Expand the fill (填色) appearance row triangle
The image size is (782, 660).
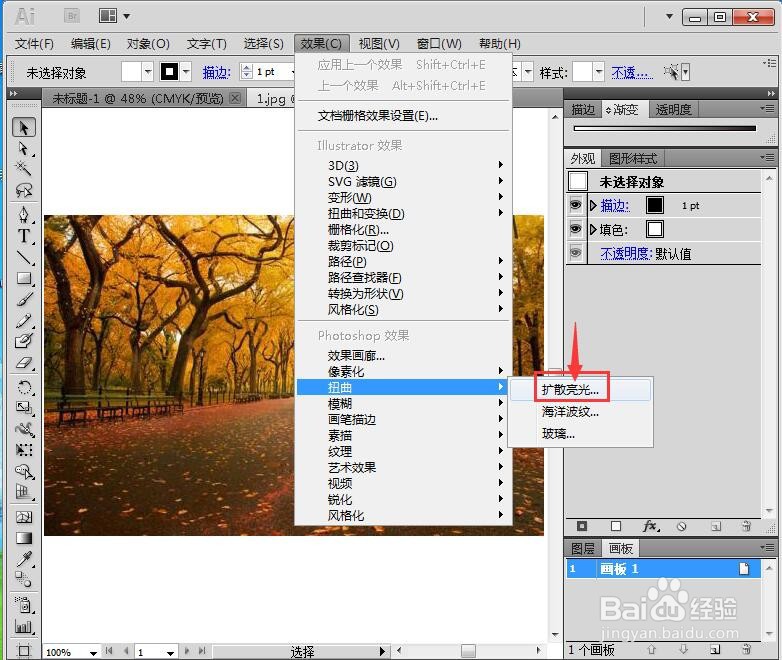point(593,229)
